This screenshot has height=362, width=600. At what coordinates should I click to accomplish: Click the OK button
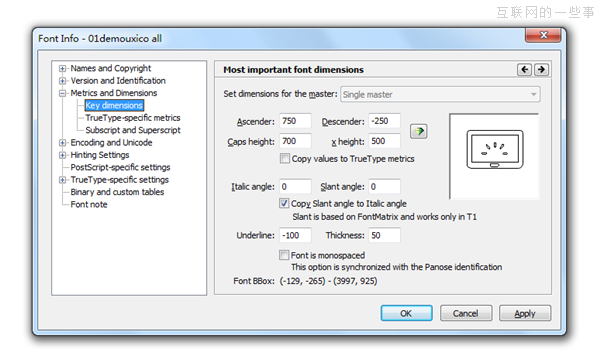406,313
